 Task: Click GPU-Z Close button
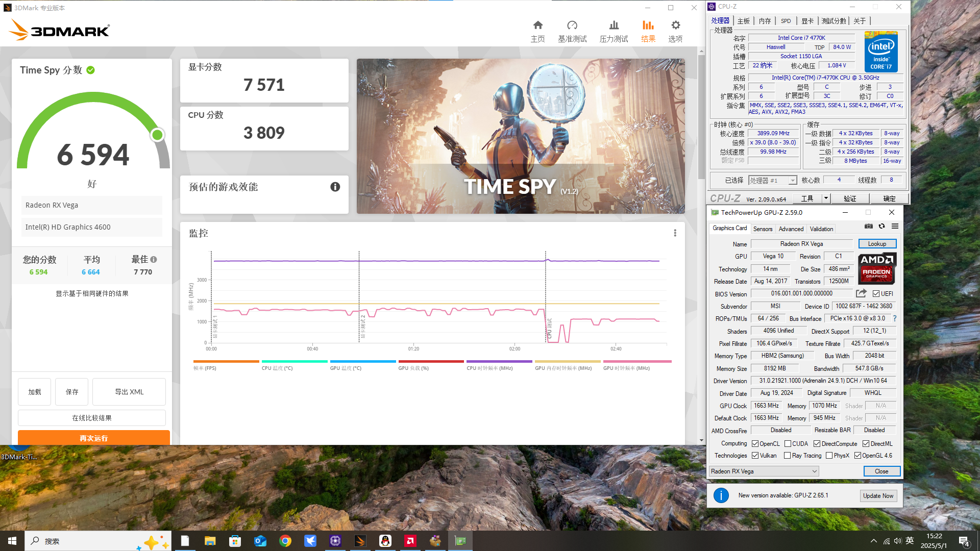pos(881,471)
